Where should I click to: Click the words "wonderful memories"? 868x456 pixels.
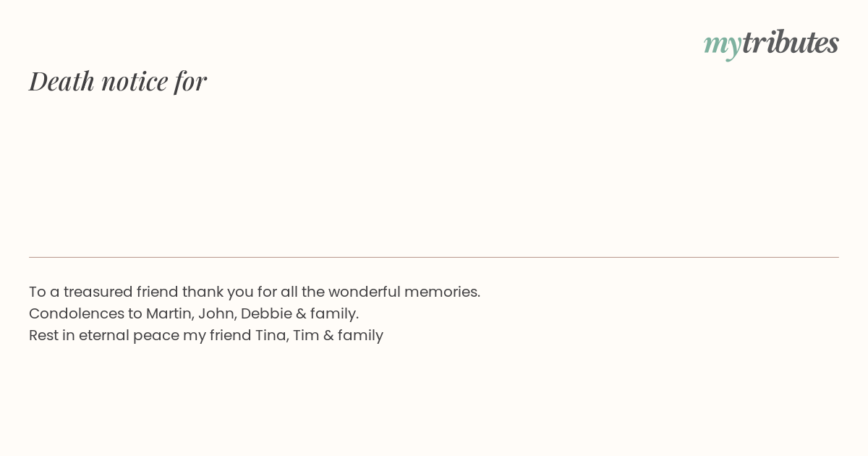point(404,292)
